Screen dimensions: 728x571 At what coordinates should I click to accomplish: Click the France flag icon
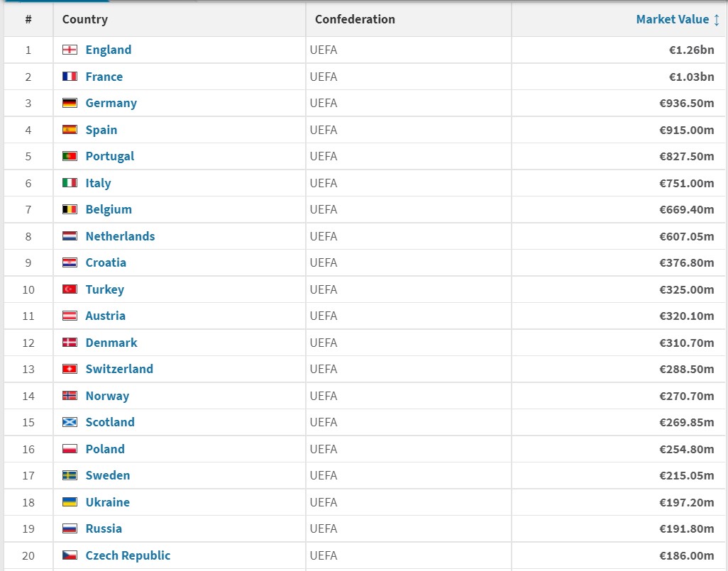click(70, 77)
